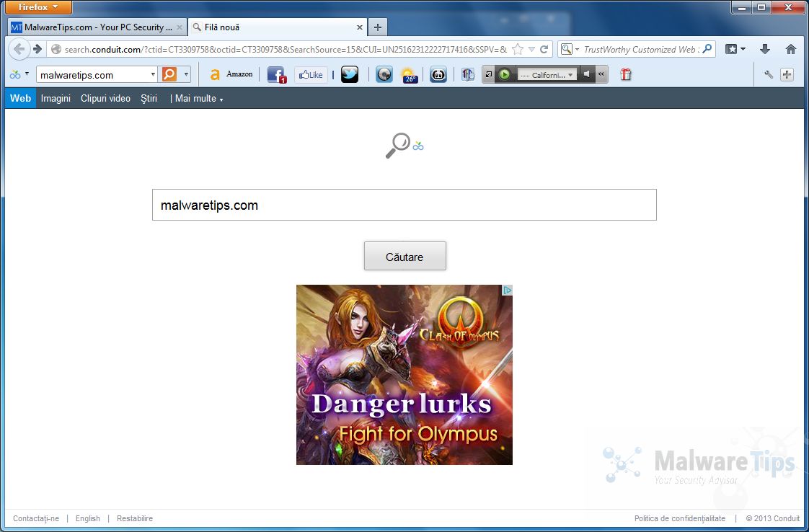Click the main search box with malwaretips.com
The image size is (809, 532).
404,205
